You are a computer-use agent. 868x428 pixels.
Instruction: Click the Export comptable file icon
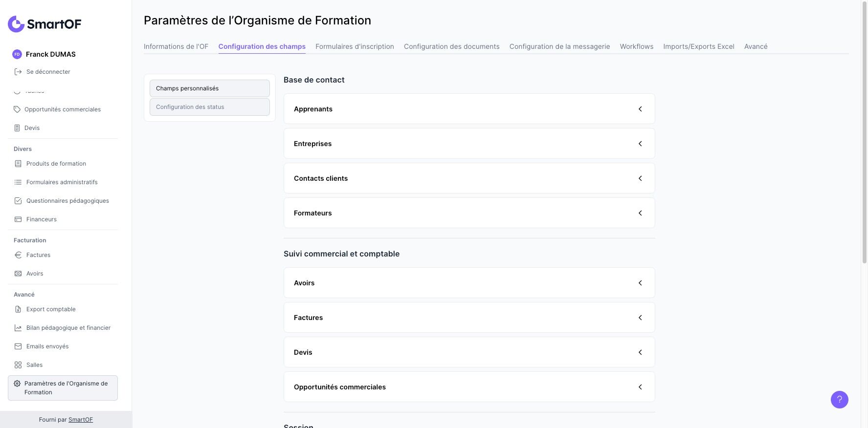click(18, 309)
